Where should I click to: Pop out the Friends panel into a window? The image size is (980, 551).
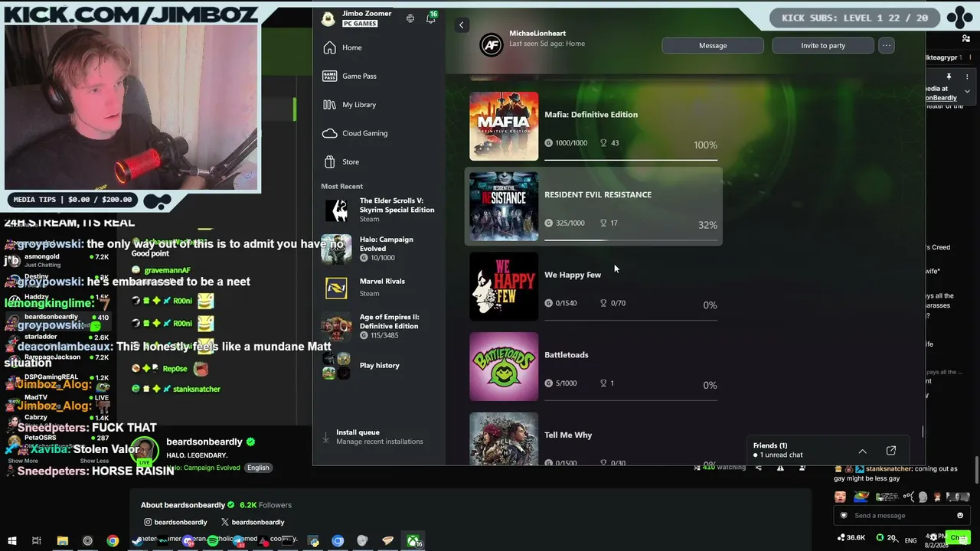[x=891, y=451]
